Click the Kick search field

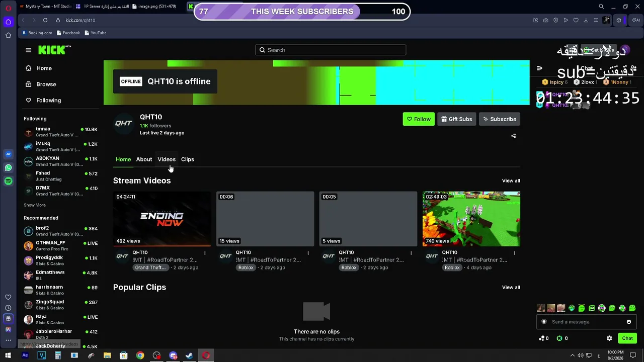(331, 50)
